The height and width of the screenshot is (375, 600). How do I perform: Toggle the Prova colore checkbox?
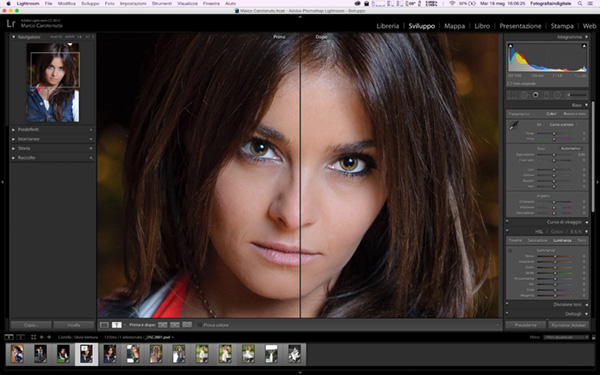[200, 325]
